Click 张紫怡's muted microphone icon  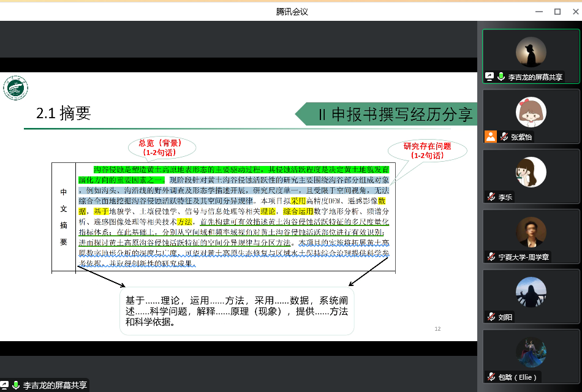pyautogui.click(x=504, y=137)
